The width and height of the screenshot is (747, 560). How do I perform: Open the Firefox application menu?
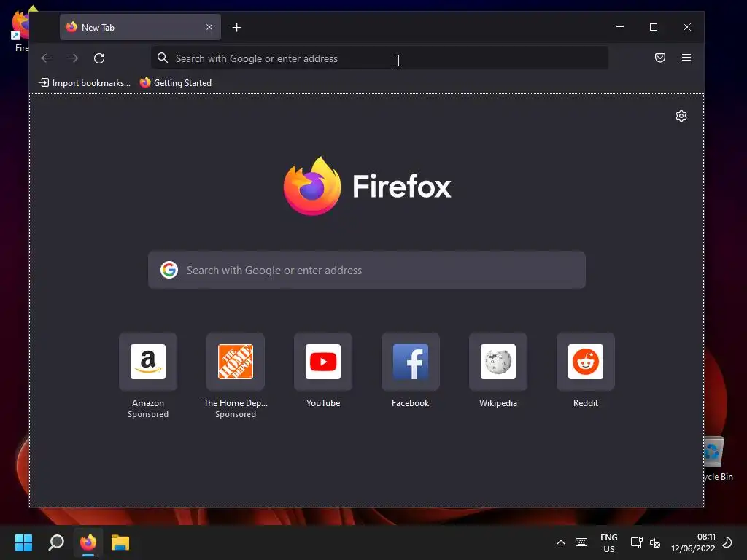click(686, 58)
